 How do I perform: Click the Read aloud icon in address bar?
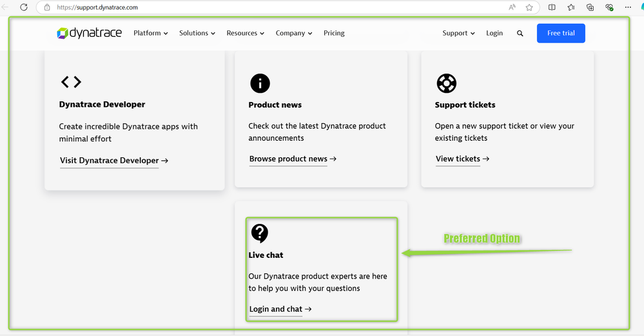pyautogui.click(x=512, y=8)
